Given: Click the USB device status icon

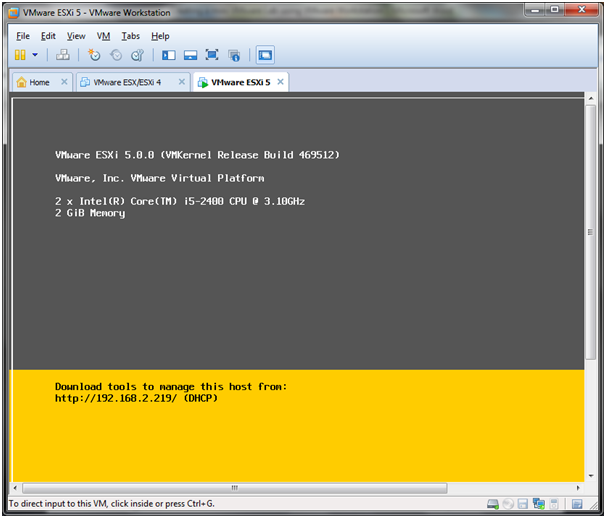Looking at the screenshot, I should tap(554, 504).
